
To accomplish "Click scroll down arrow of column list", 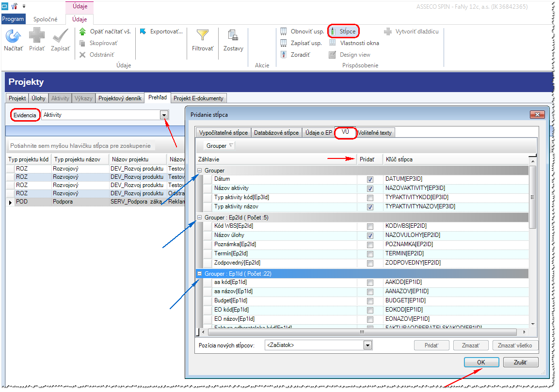I will coord(533,324).
